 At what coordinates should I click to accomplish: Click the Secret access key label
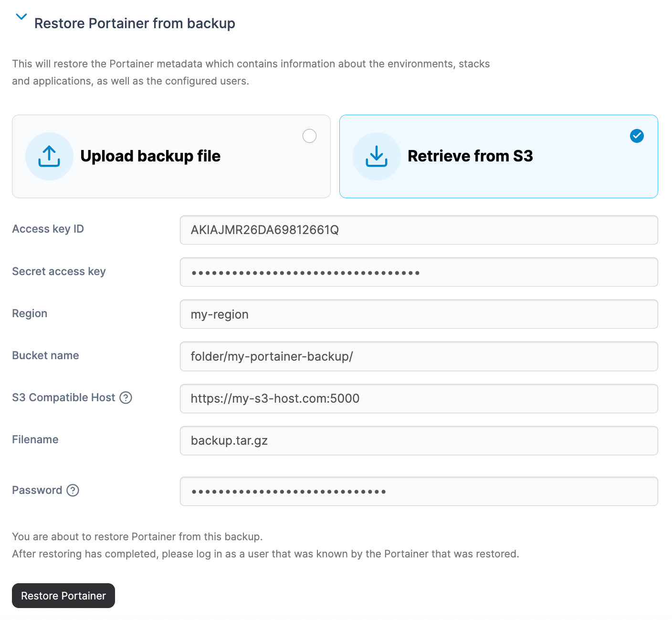(59, 271)
